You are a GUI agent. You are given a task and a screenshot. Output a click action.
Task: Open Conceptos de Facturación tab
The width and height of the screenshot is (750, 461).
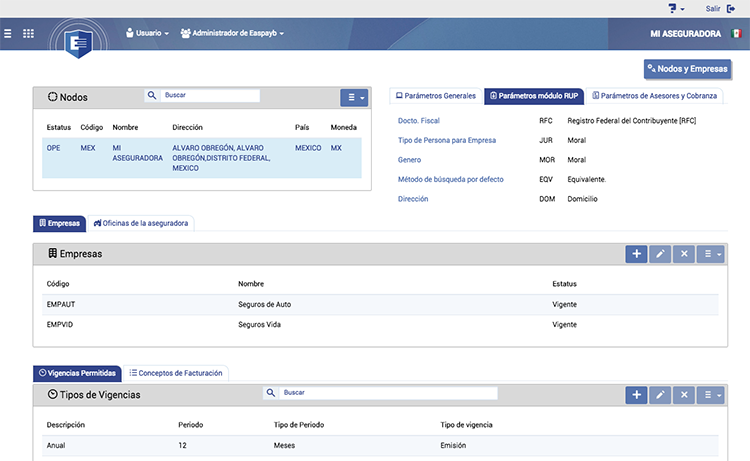176,373
